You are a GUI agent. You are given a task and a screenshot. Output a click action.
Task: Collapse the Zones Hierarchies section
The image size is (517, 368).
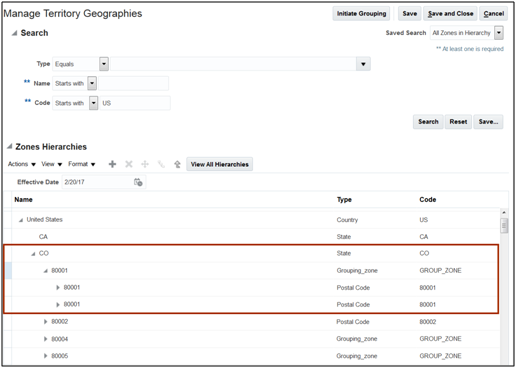point(10,146)
